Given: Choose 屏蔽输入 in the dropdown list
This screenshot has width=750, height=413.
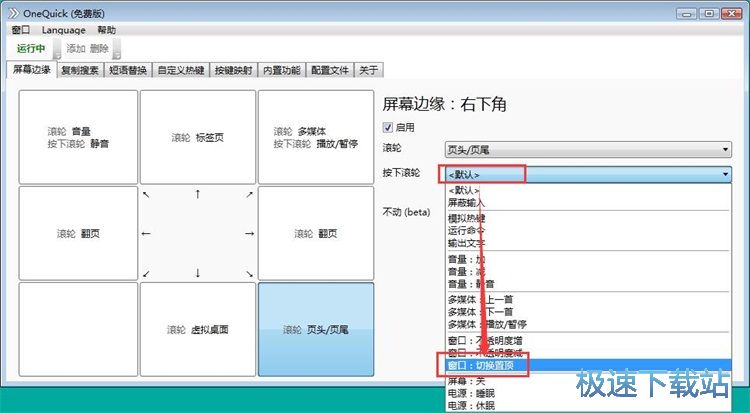Looking at the screenshot, I should [588, 202].
